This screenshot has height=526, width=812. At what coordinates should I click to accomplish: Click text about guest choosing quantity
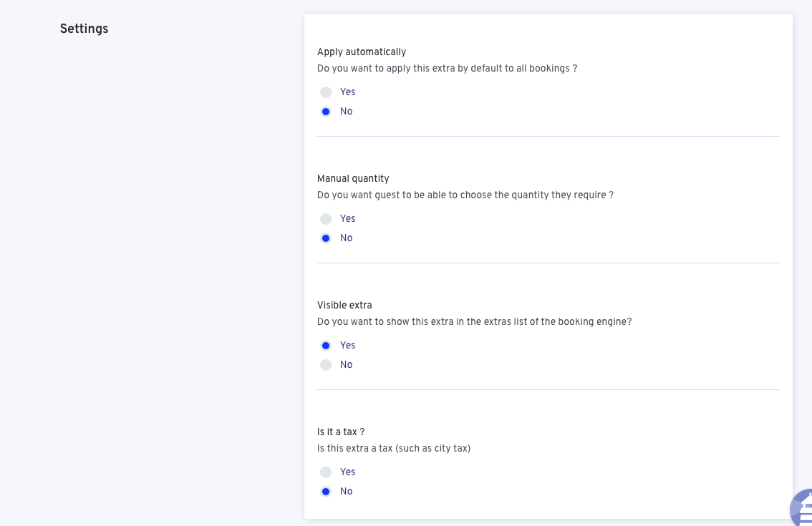point(465,195)
